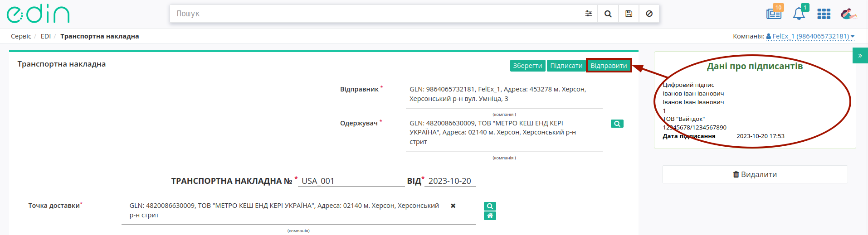This screenshot has height=235, width=868.
Task: Open the user profile avatar
Action: coord(848,14)
